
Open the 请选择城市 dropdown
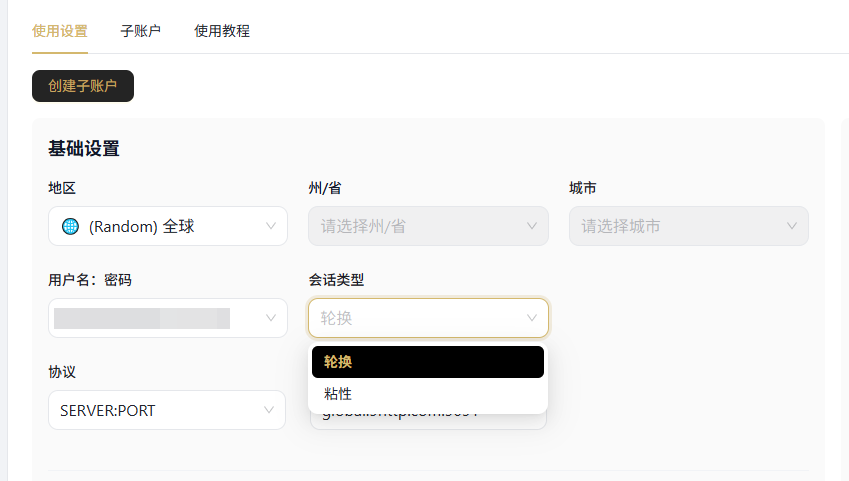[689, 226]
